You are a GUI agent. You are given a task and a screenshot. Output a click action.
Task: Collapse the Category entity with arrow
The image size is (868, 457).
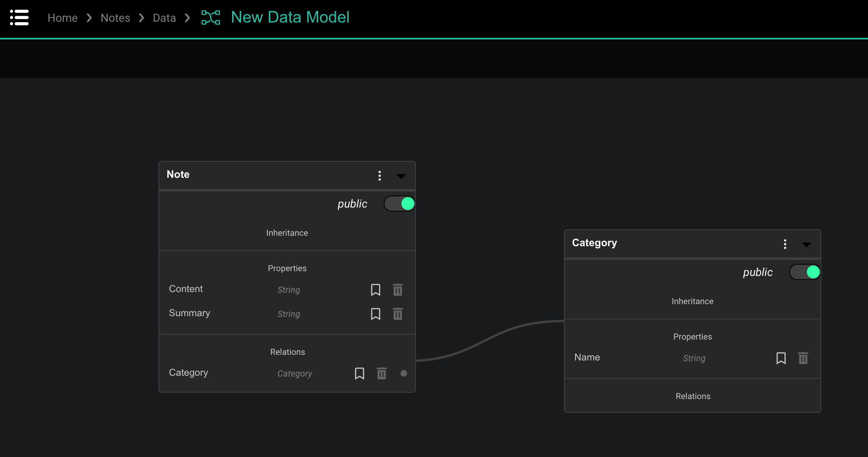click(x=806, y=245)
